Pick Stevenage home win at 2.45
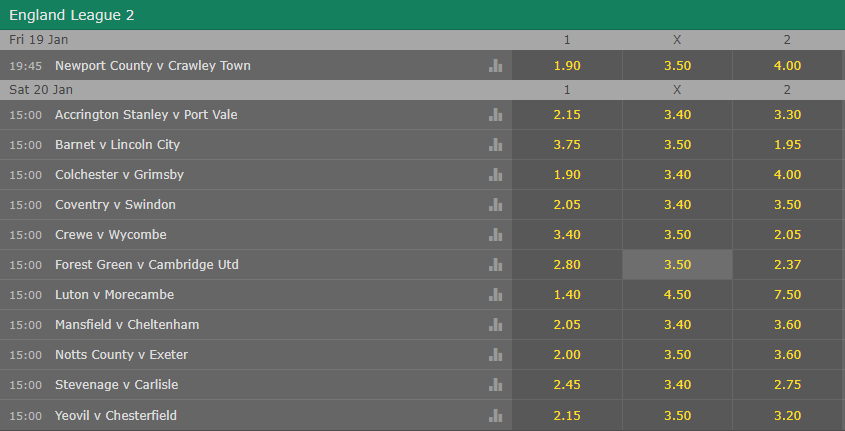Screen dimensions: 845x431 point(567,385)
